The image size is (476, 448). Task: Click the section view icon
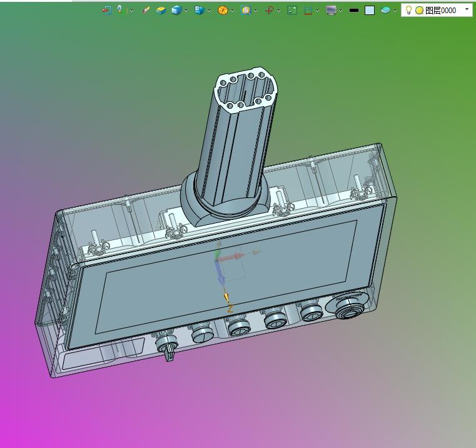point(308,11)
